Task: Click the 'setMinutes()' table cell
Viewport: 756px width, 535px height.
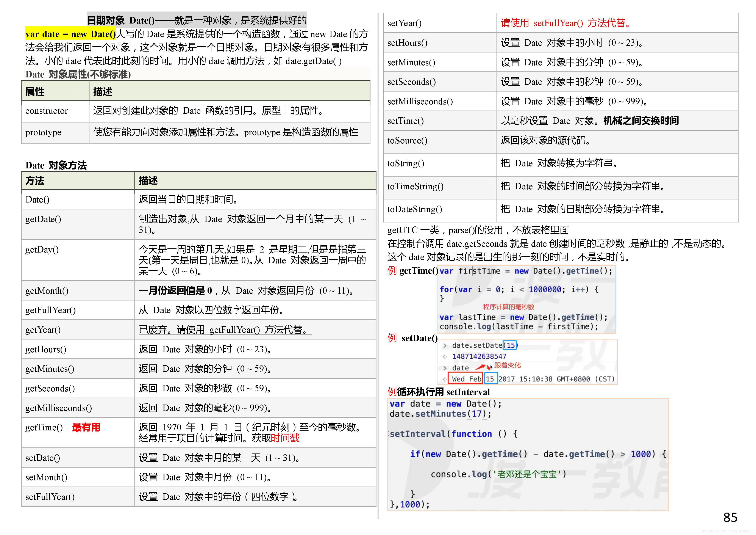Action: pyautogui.click(x=440, y=62)
